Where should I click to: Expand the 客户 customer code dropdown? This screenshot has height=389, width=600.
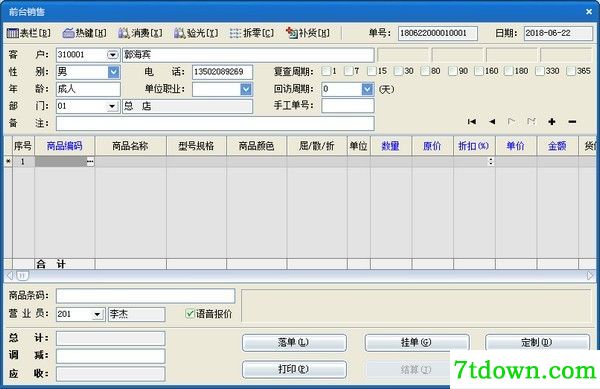click(x=112, y=55)
